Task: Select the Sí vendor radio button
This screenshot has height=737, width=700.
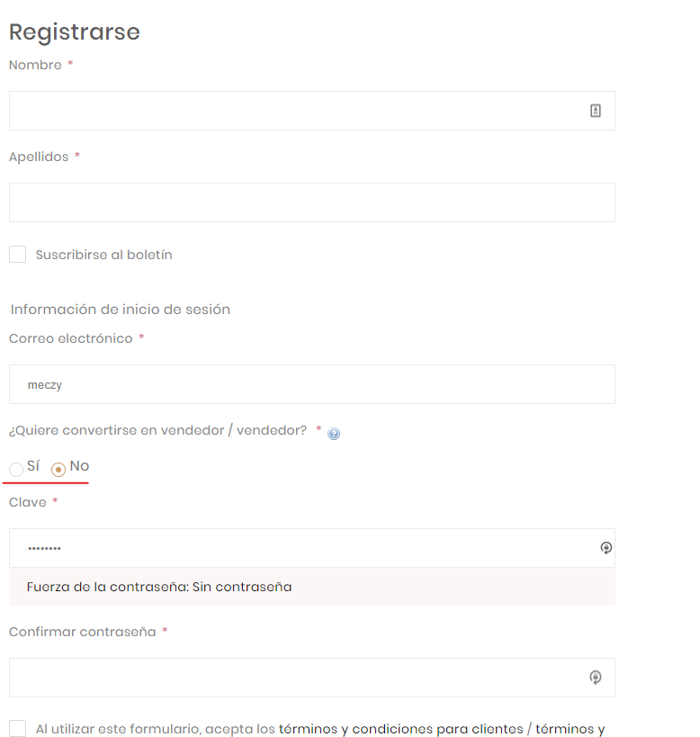Action: [14, 469]
